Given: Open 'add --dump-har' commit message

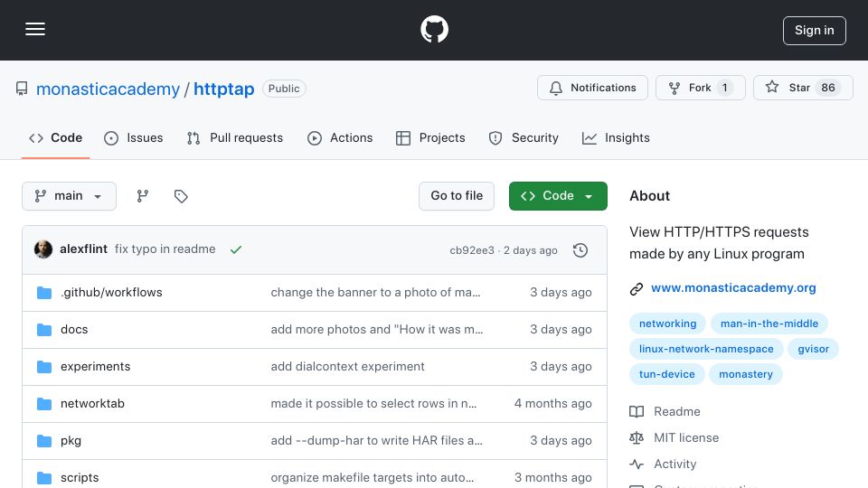Looking at the screenshot, I should 376,440.
